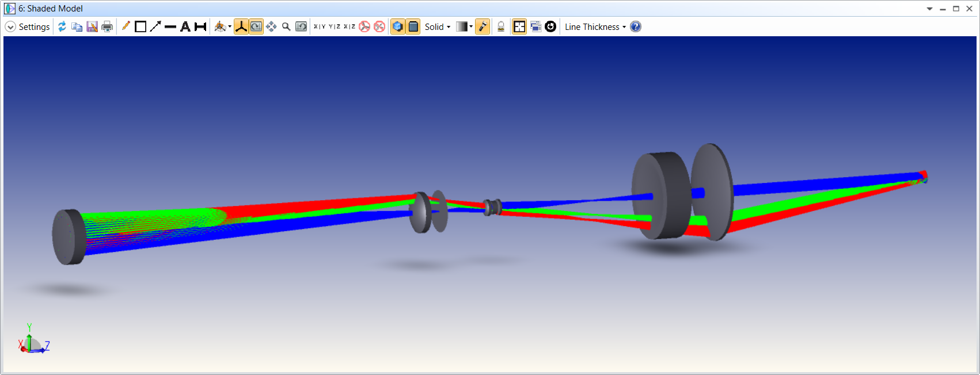Open the Line Thickness dropdown

595,26
